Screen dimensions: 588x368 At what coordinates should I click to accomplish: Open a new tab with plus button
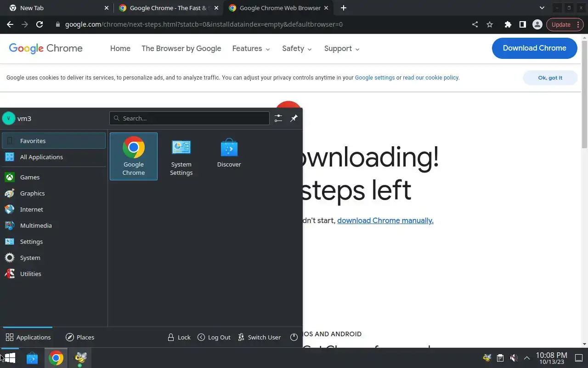(344, 8)
